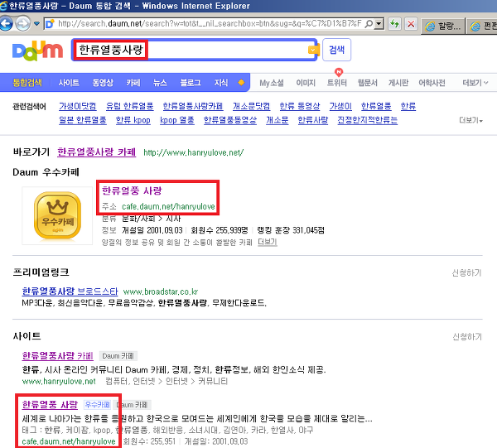Select the 뉴스 tab
Viewport: 497px width, 448px height.
(x=160, y=83)
